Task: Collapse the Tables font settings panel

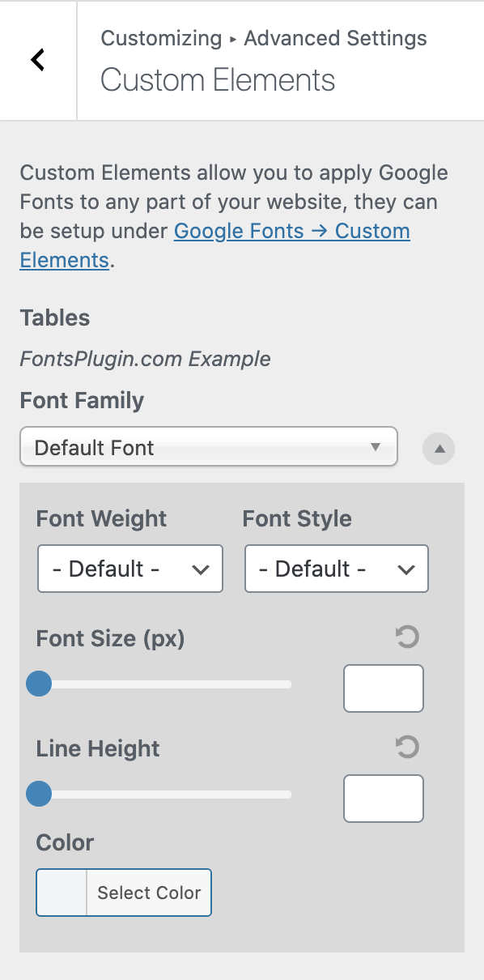Action: click(439, 448)
